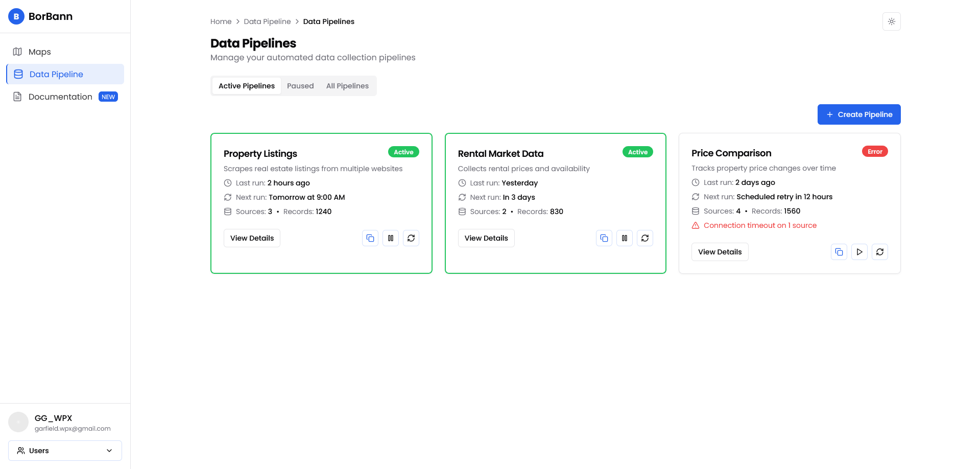The width and height of the screenshot is (980, 469).
Task: Click the Create Pipeline button
Action: pyautogui.click(x=858, y=114)
